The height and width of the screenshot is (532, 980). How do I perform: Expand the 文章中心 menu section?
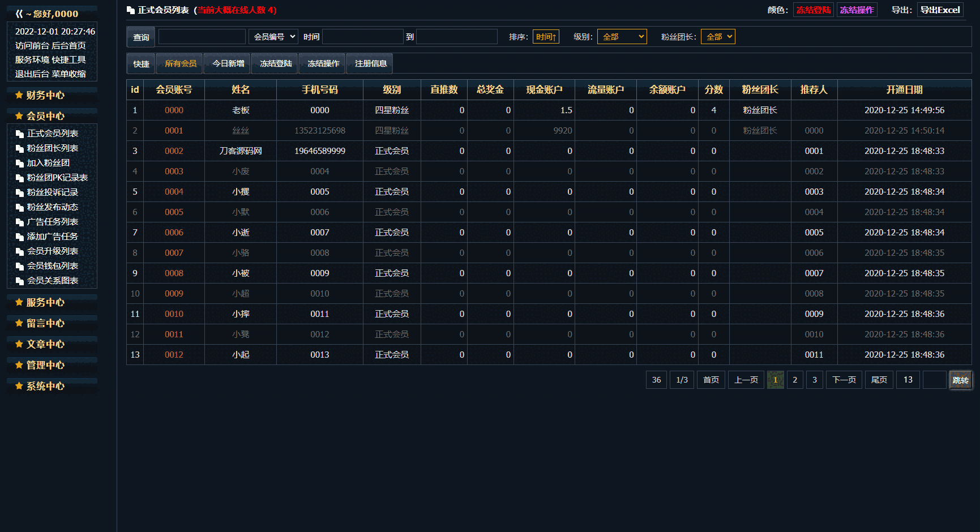45,344
